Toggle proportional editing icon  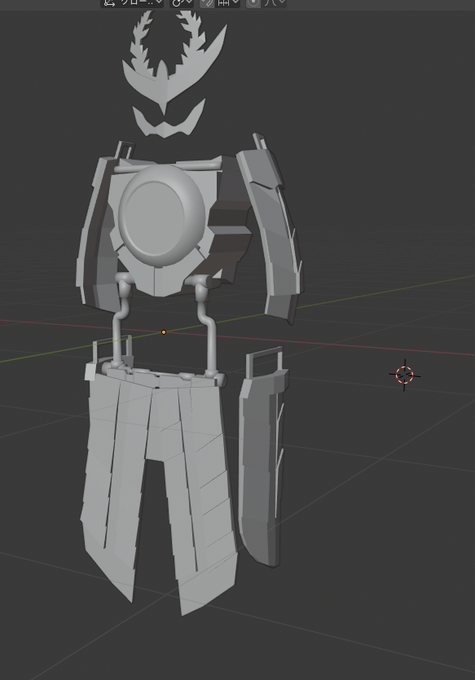tap(253, 3)
